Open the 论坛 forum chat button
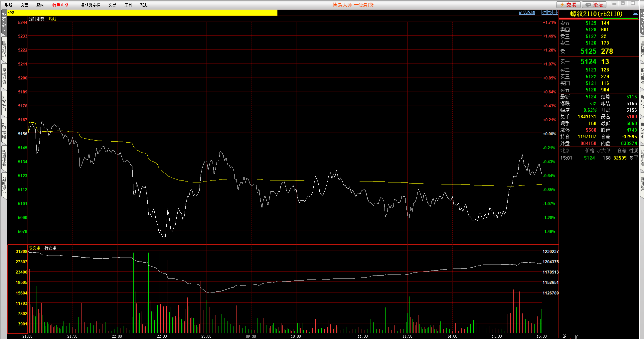The image size is (644, 339). click(594, 5)
